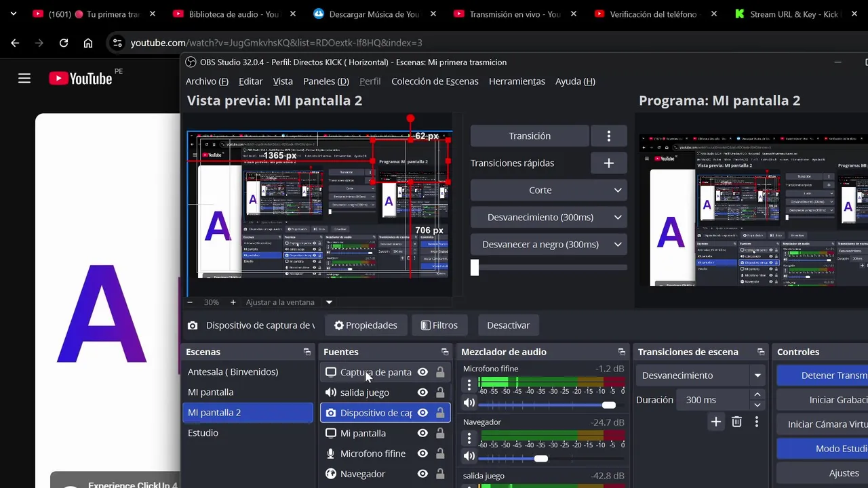The image size is (868, 488).
Task: Open Microfono fifine mixer options dots
Action: 469,385
